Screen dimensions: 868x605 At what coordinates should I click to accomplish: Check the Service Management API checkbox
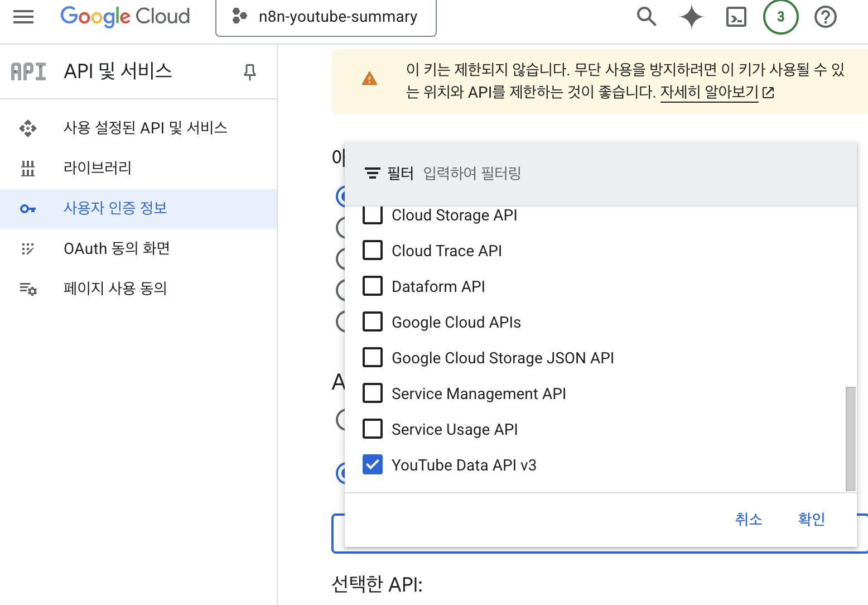pyautogui.click(x=373, y=393)
